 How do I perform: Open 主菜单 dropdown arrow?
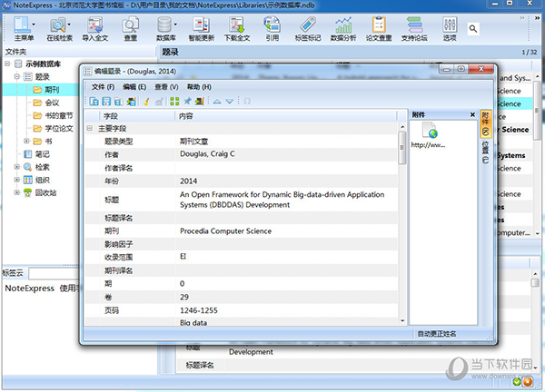point(34,24)
